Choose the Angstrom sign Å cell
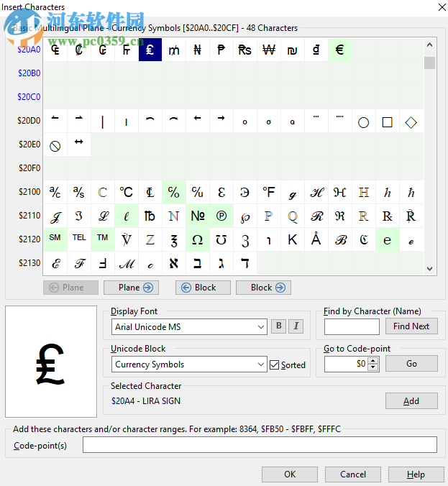The image size is (448, 486). click(316, 239)
